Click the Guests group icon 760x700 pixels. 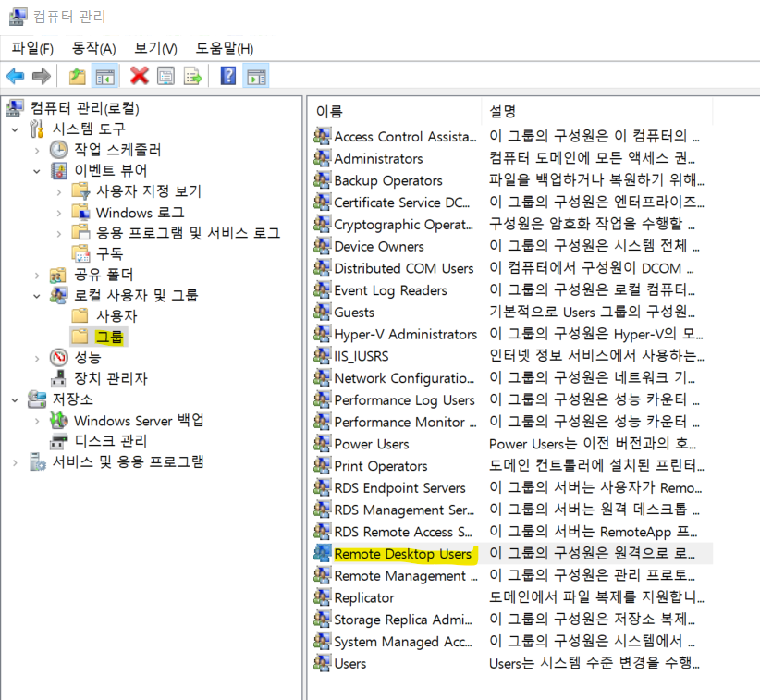click(x=322, y=312)
